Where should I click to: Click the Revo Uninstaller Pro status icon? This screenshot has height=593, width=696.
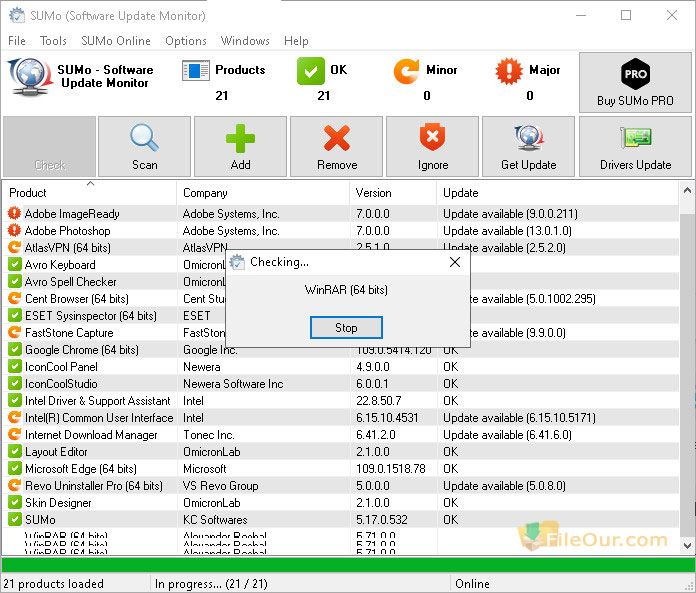pyautogui.click(x=14, y=486)
